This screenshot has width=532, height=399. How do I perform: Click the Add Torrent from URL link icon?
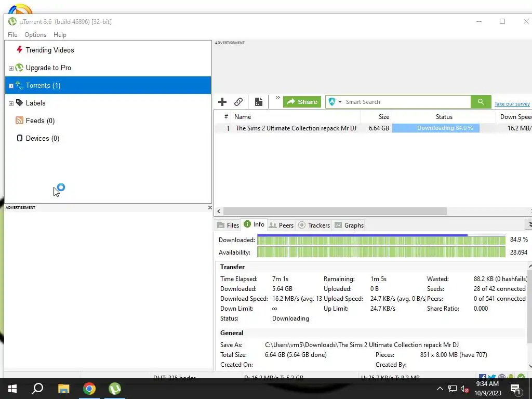point(238,102)
